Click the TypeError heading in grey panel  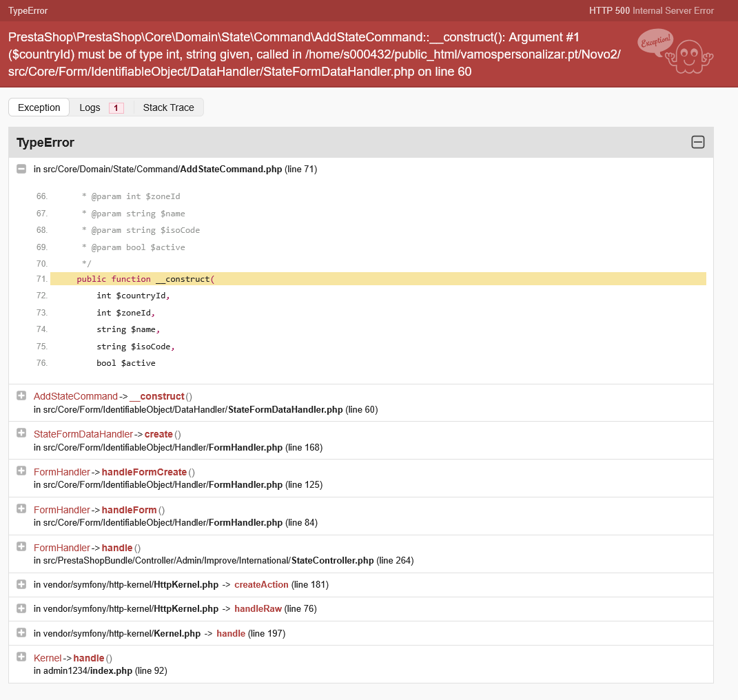[x=45, y=142]
